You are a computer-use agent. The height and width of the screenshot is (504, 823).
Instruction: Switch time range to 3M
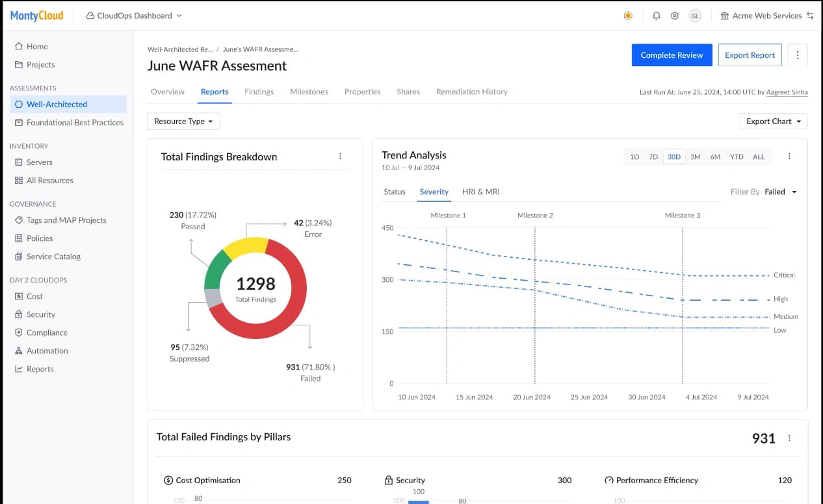click(x=695, y=157)
